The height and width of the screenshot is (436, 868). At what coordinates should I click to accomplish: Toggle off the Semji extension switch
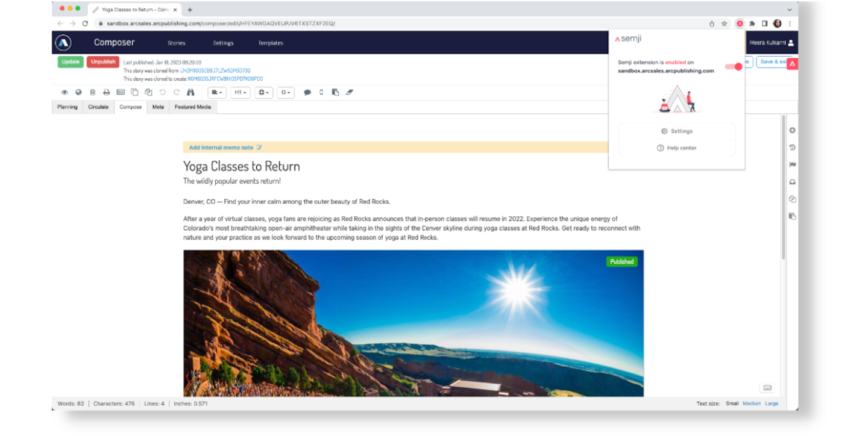[x=734, y=66]
